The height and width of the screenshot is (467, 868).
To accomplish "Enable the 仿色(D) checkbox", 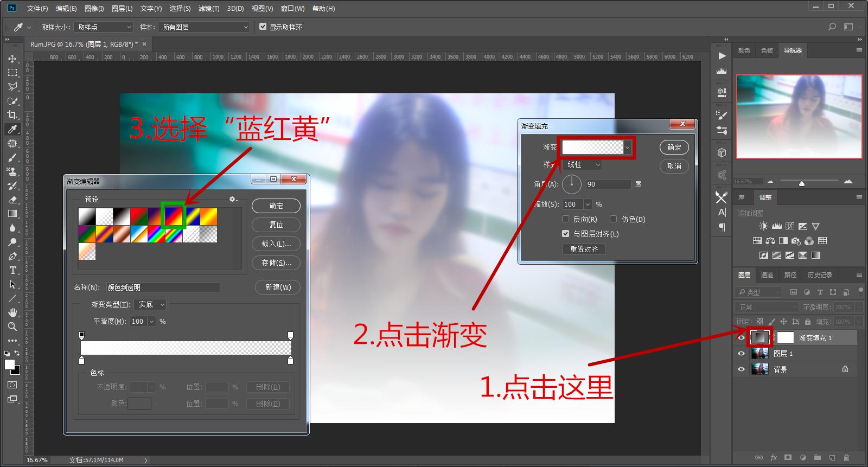I will point(613,219).
